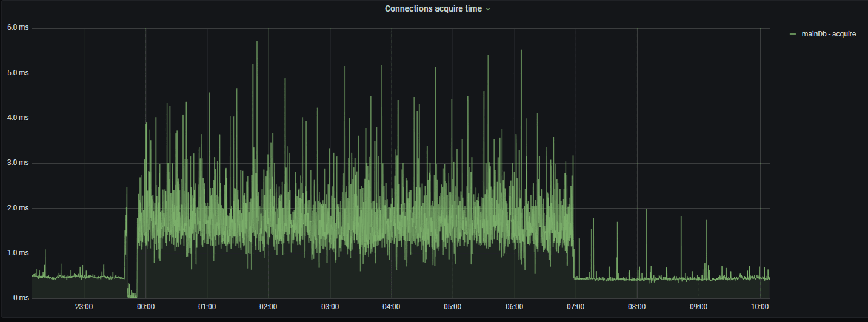Open the Connections acquire time panel menu
This screenshot has height=322, width=868.
(x=433, y=8)
